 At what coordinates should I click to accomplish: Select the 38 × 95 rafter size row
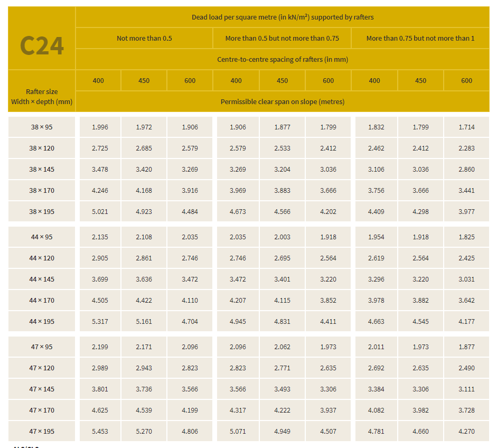[x=42, y=127]
